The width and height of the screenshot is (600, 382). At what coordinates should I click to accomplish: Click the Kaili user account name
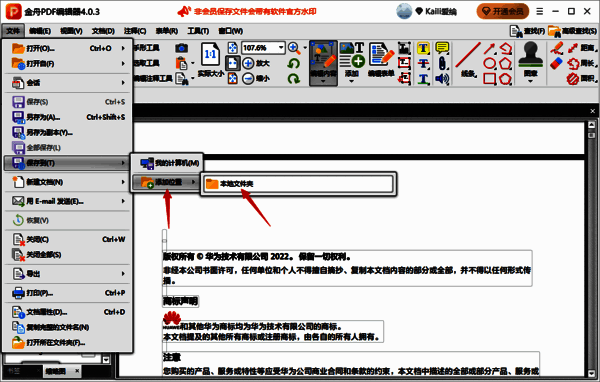coord(441,11)
